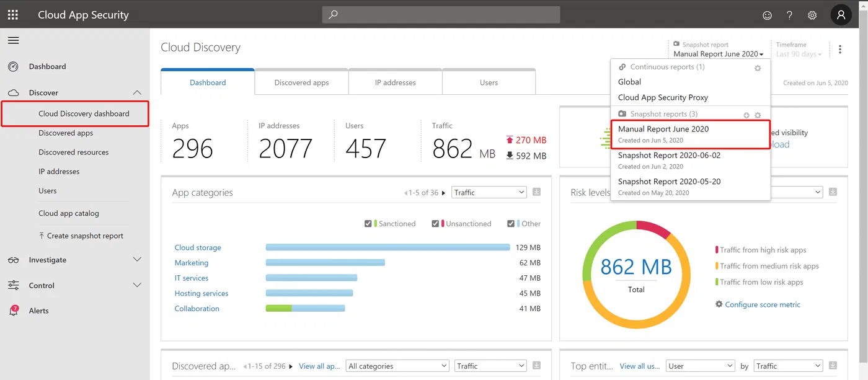Switch to the Dashboard tab
Viewport: 868px width, 380px height.
point(208,82)
